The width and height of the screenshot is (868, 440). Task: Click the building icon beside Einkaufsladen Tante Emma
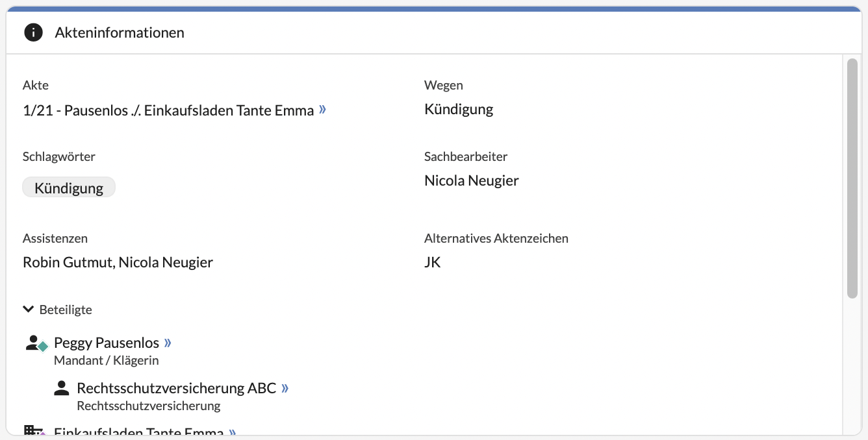pos(33,432)
